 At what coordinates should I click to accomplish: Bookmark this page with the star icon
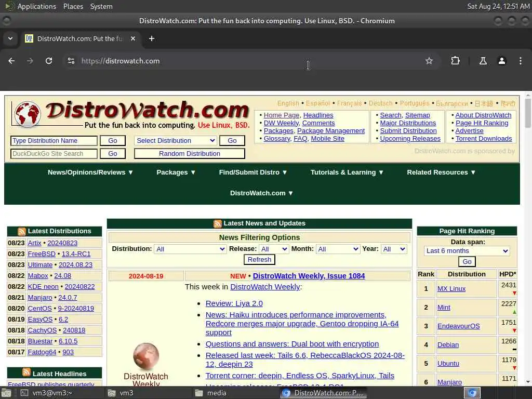pos(429,61)
